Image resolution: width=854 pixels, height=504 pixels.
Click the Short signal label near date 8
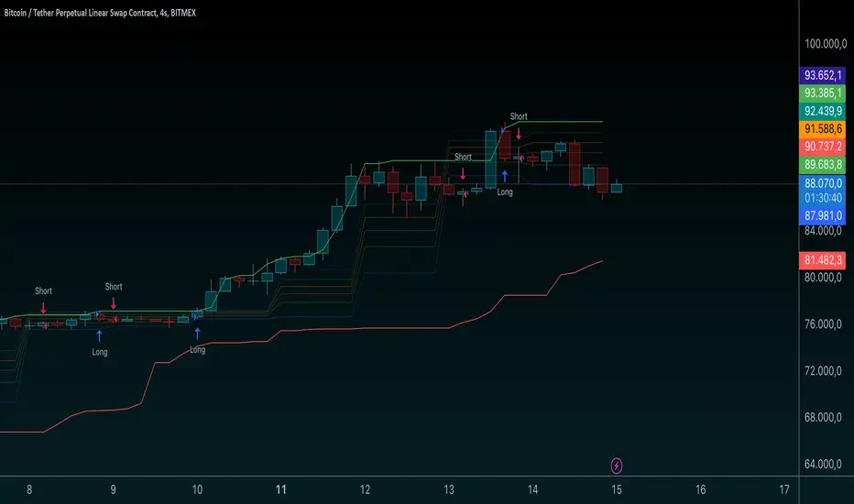click(x=44, y=291)
